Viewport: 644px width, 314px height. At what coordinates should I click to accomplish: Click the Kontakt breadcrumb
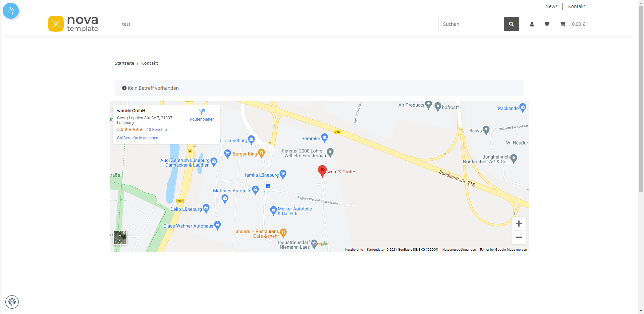coord(150,63)
